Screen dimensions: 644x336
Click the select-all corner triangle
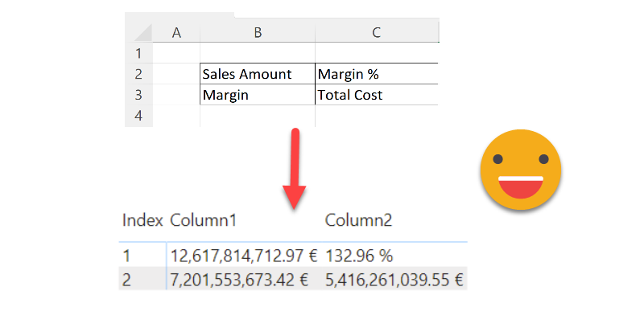tap(142, 33)
